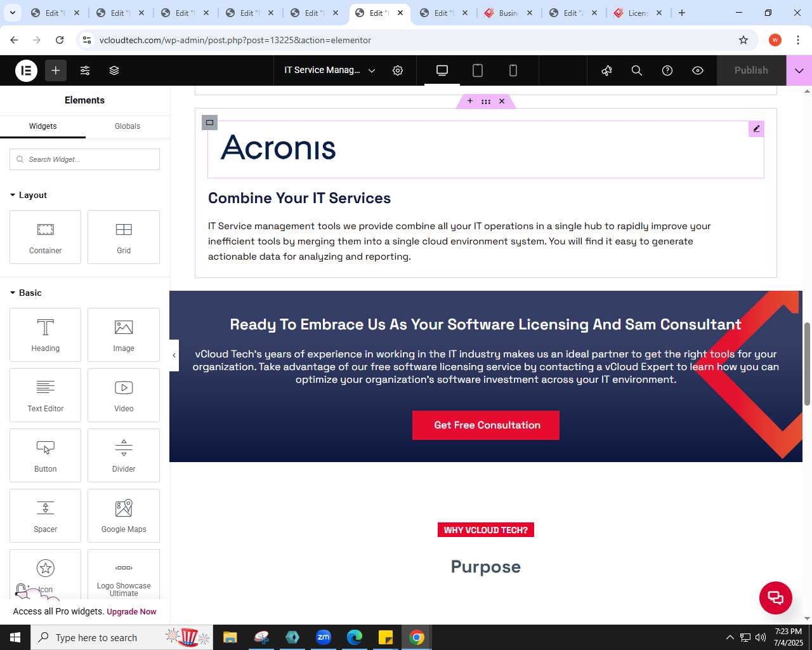Go back in browser history

pyautogui.click(x=14, y=40)
